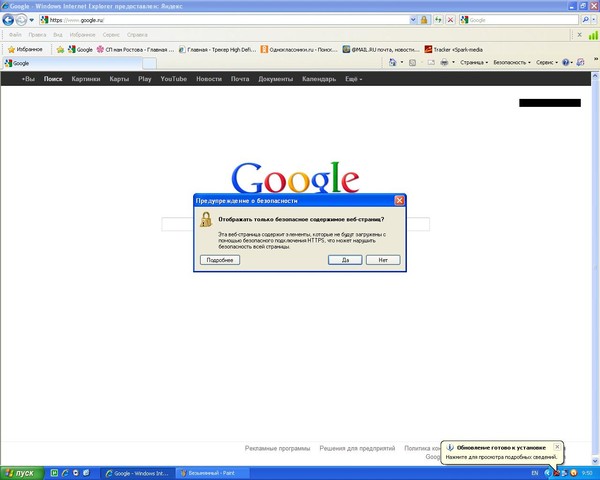
Task: Click the add-to-favorites-bar star icon
Action: 60,49
